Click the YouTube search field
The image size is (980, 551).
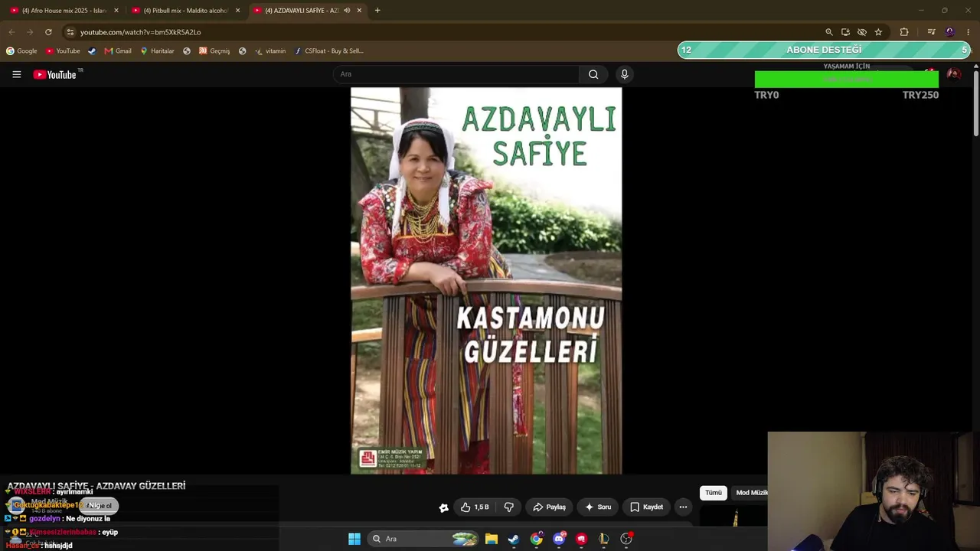coord(456,74)
